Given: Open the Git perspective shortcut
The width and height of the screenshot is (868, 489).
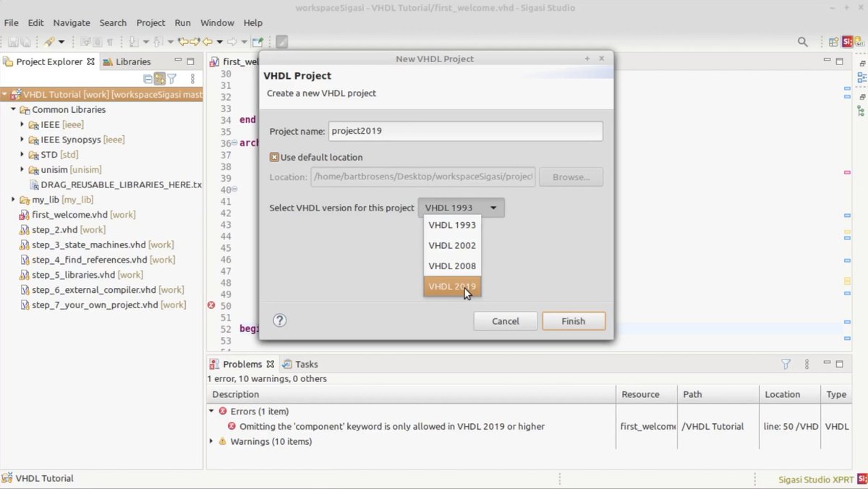Looking at the screenshot, I should point(859,43).
